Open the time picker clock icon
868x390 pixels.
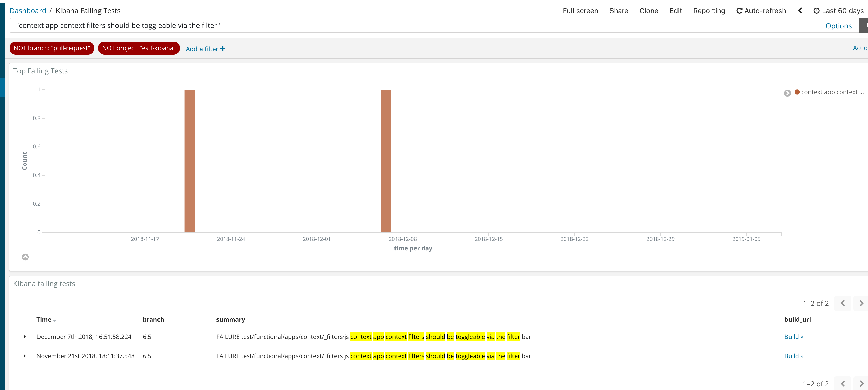point(817,10)
